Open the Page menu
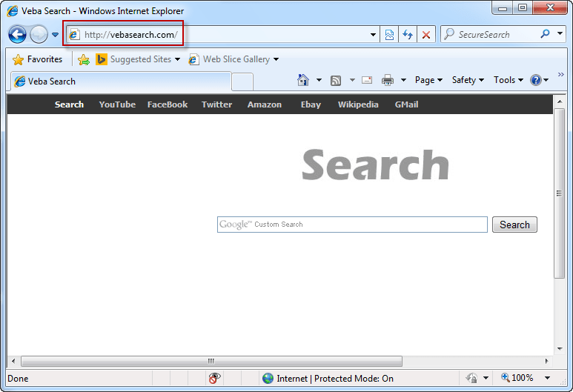The image size is (573, 392). [x=428, y=80]
